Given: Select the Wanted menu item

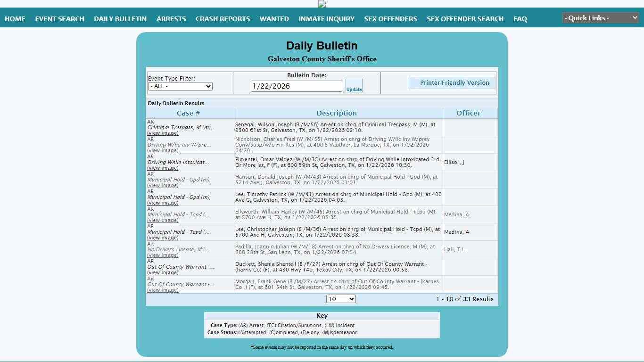Looking at the screenshot, I should point(274,19).
